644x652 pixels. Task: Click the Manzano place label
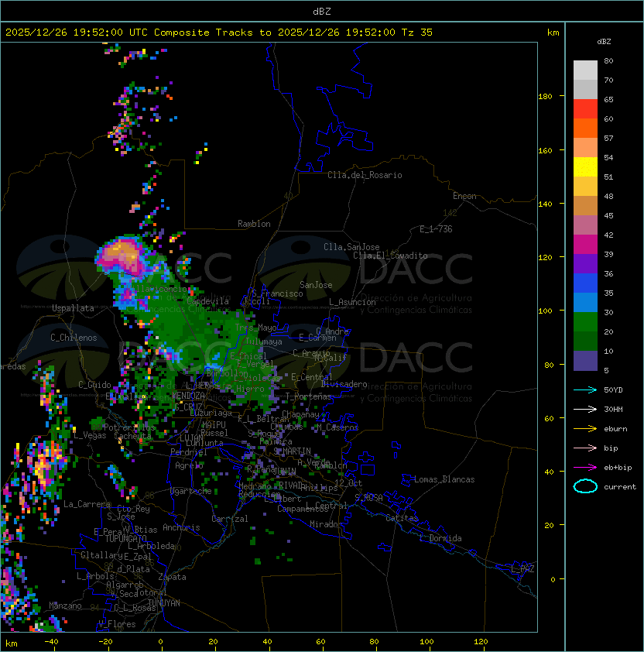point(65,606)
